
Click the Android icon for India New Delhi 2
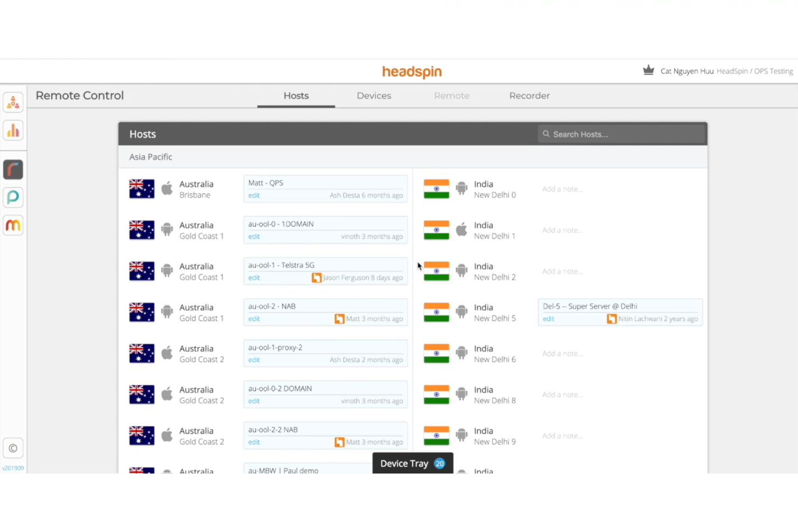point(462,271)
